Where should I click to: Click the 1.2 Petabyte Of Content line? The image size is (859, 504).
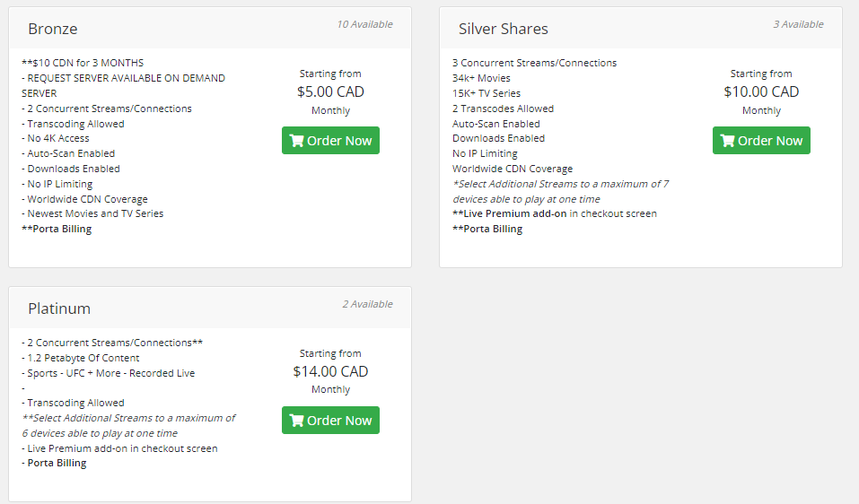click(81, 358)
